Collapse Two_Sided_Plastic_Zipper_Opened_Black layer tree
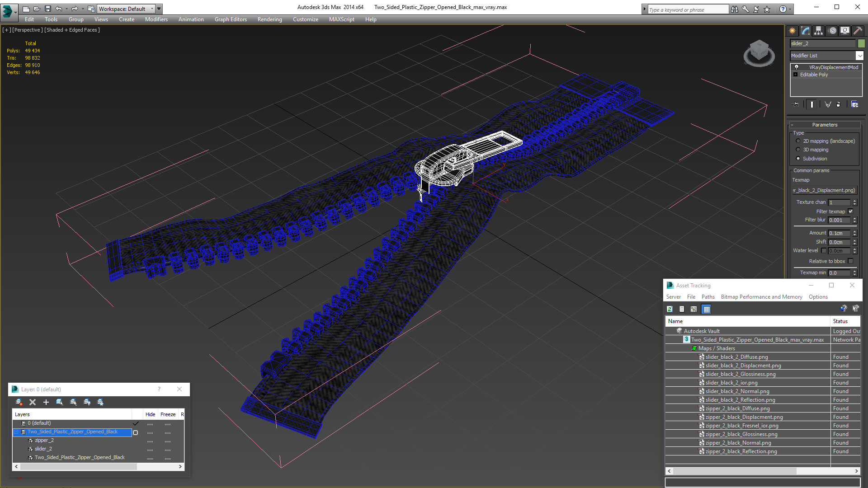This screenshot has width=868, height=488. 16,432
